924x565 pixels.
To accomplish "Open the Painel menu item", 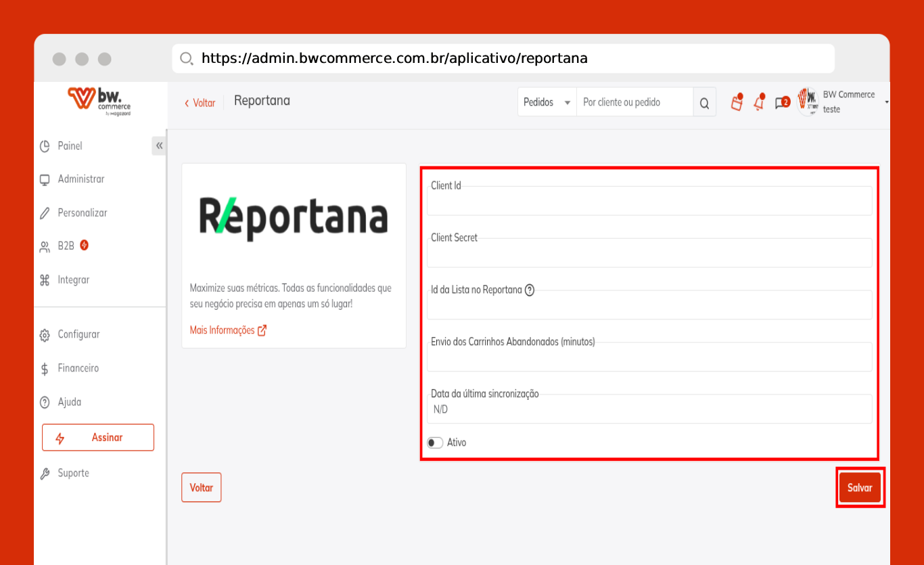I will click(70, 146).
